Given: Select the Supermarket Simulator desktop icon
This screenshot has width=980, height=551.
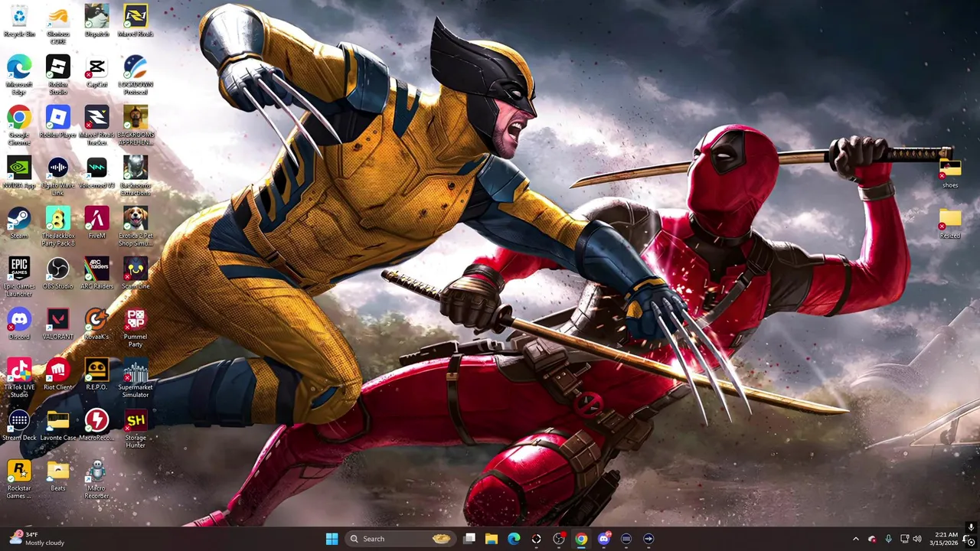Looking at the screenshot, I should (136, 378).
